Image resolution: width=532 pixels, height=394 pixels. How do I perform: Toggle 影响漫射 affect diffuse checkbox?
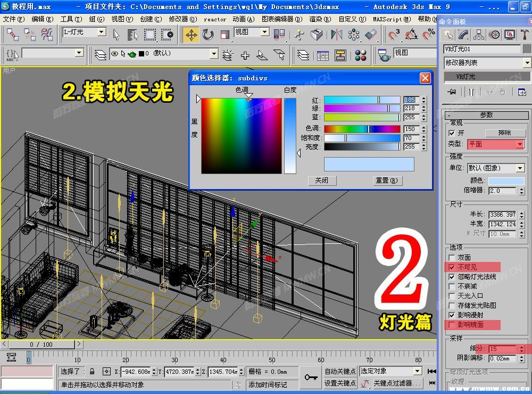pyautogui.click(x=452, y=315)
